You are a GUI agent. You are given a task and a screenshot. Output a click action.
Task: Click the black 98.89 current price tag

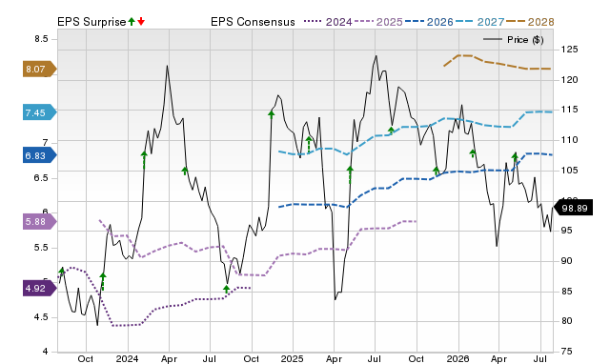(573, 208)
